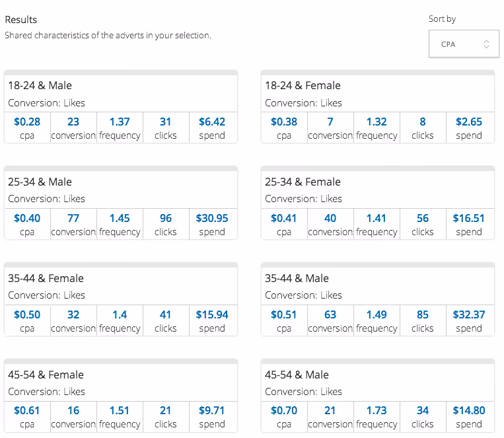Click the $0.28 cpa value
This screenshot has height=438, width=504.
(x=27, y=122)
